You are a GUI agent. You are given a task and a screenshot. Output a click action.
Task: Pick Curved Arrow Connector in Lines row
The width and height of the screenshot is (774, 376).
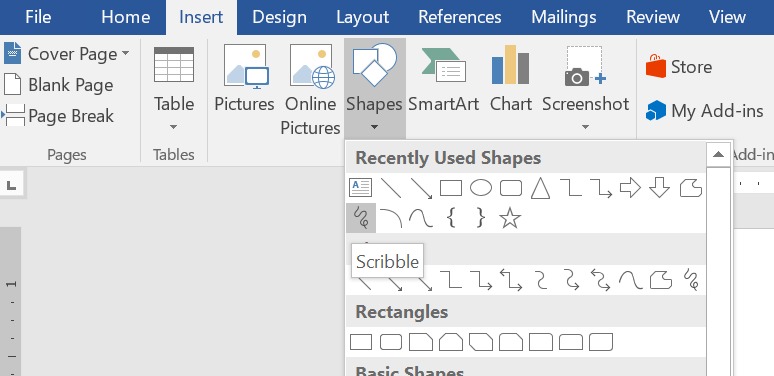[572, 280]
